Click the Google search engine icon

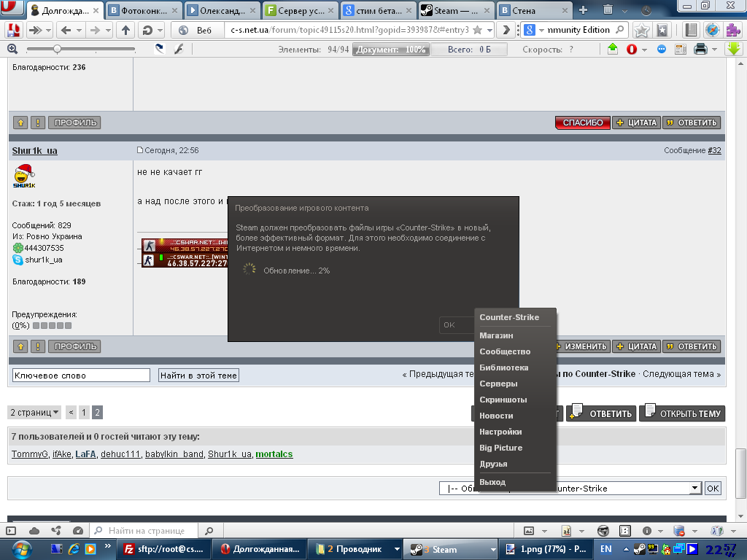[530, 30]
